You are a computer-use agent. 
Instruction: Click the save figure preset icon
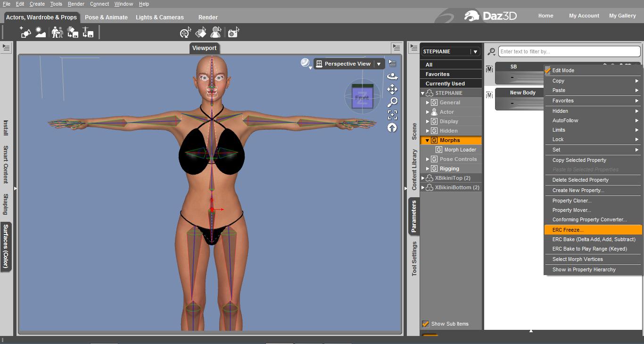click(88, 32)
